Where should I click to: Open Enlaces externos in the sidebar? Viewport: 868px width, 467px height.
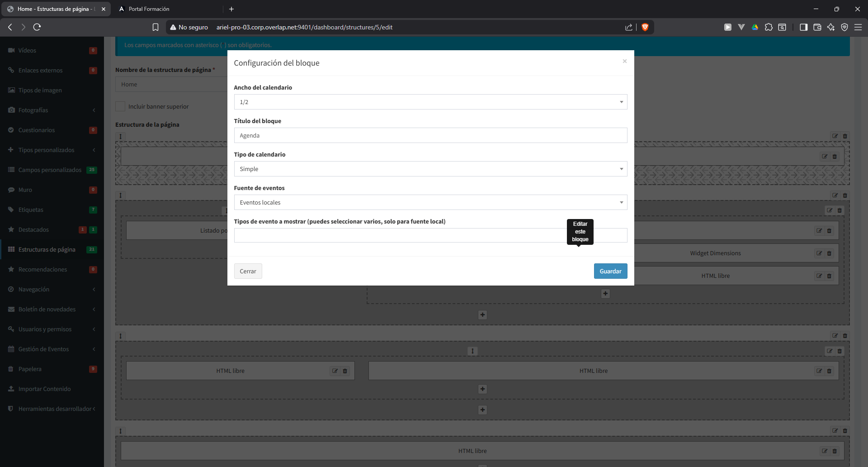[x=52, y=70]
